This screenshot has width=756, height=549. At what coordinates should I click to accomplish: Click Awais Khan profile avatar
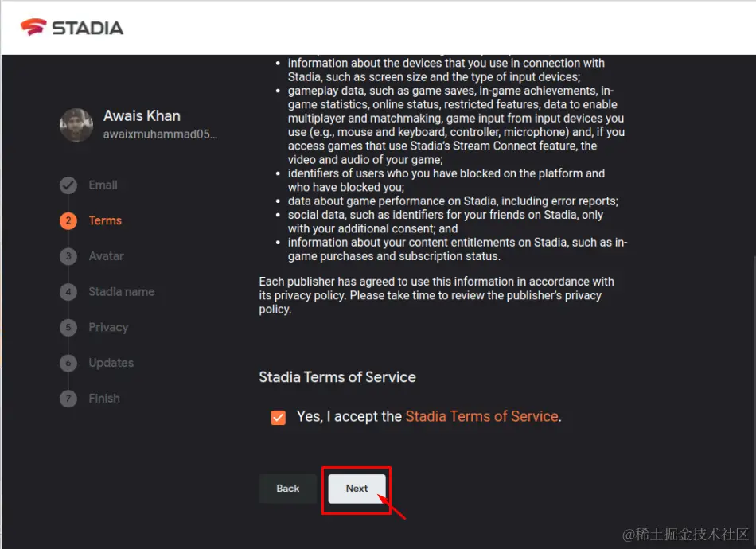(x=76, y=126)
